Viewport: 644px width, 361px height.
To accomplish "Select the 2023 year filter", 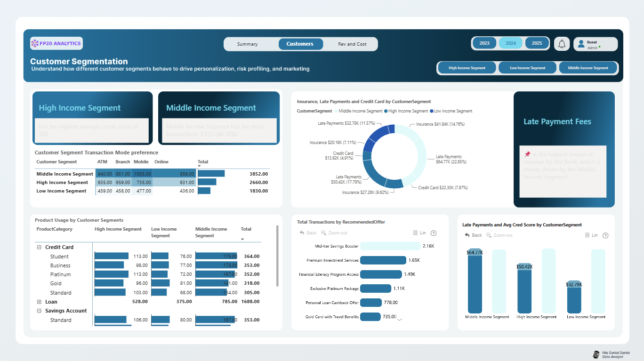I will tap(484, 43).
